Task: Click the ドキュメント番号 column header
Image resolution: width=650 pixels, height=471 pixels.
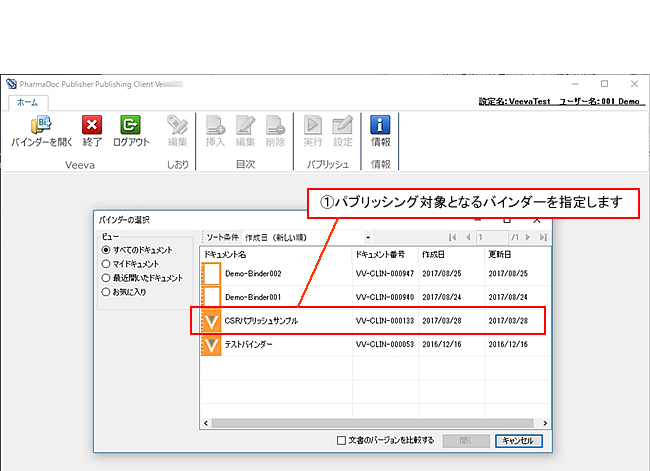Action: coord(385,255)
